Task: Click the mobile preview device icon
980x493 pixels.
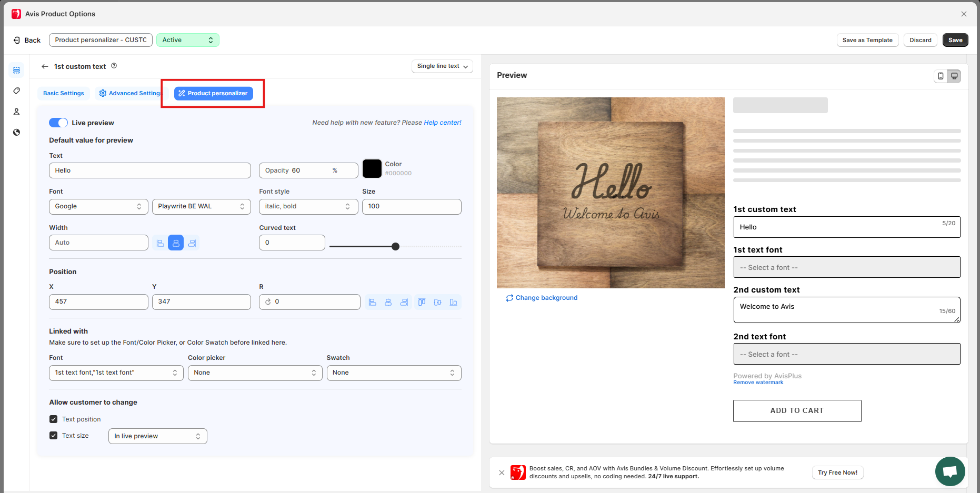Action: 941,76
